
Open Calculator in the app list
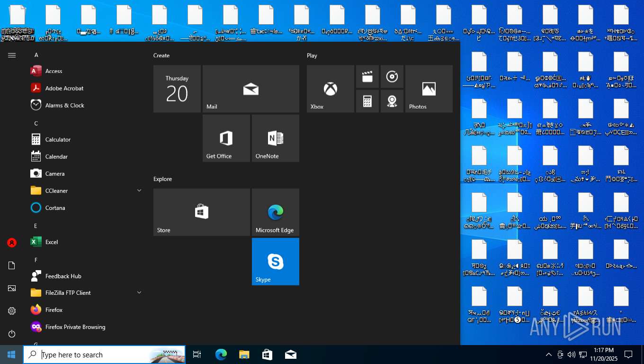[86, 139]
